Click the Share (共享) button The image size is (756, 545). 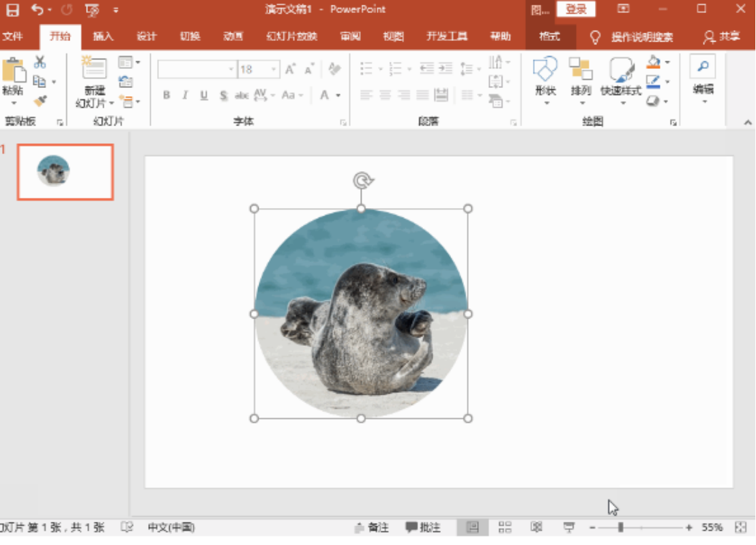coord(722,37)
